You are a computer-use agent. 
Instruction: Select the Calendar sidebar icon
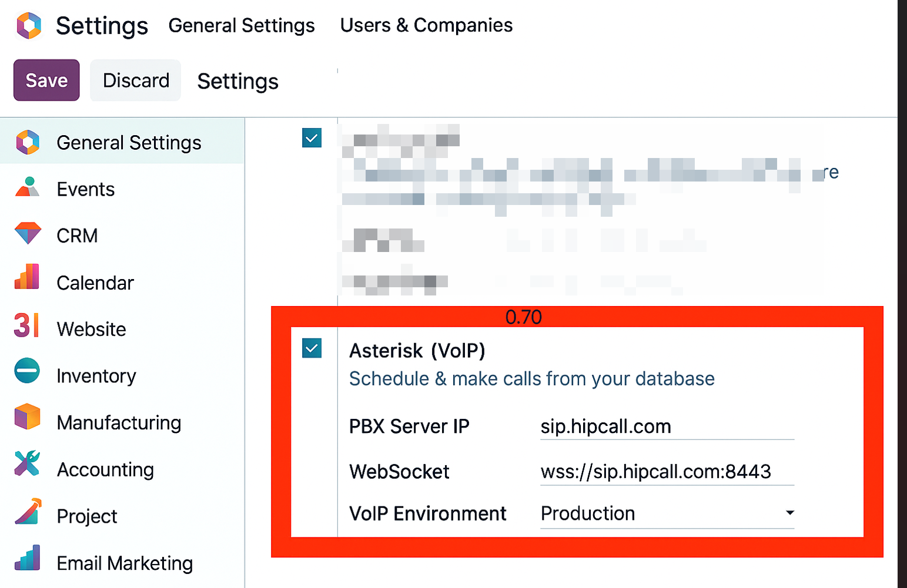click(x=27, y=277)
